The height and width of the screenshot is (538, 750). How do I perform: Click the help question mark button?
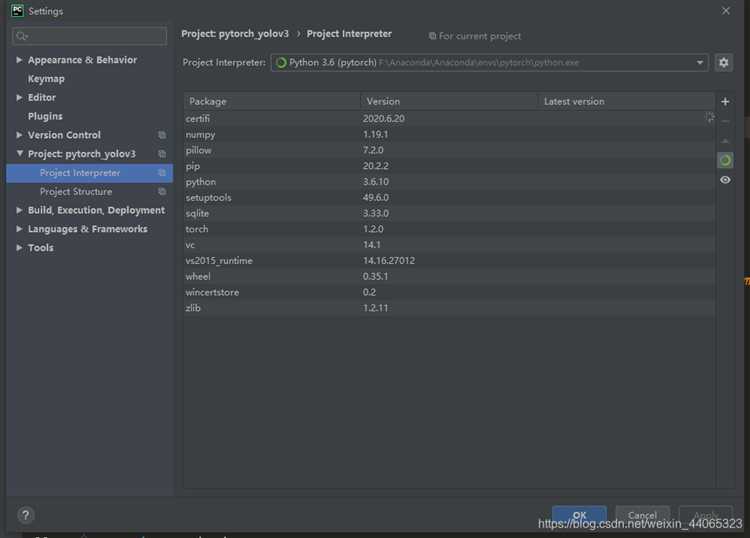(25, 515)
